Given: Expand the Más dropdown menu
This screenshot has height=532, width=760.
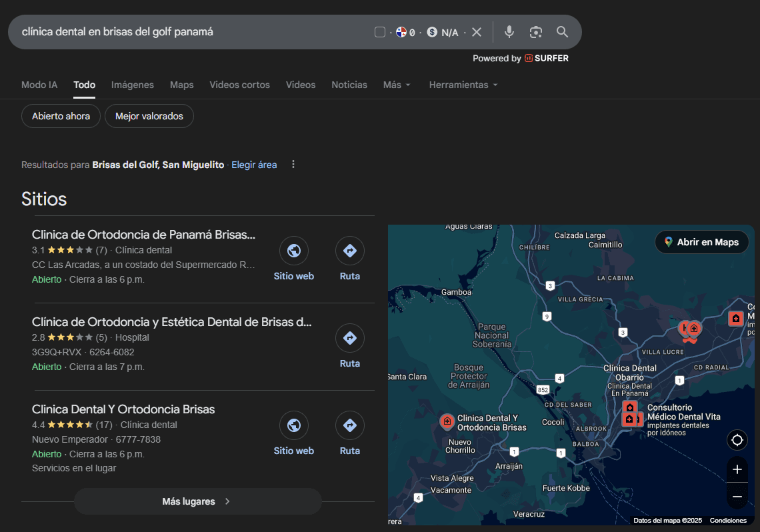Looking at the screenshot, I should pos(397,85).
